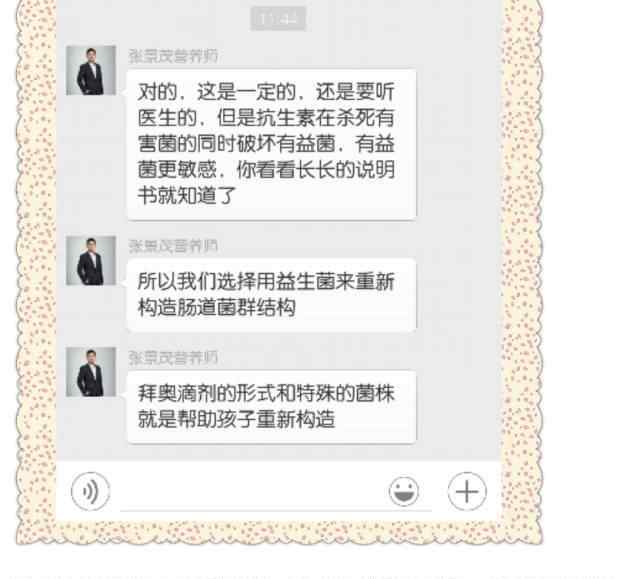Tap the avatar beside the 益生菌 message
This screenshot has width=640, height=579.
click(x=91, y=260)
